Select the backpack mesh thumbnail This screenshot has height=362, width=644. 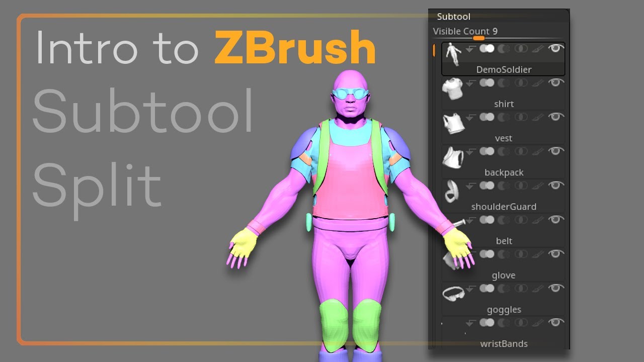tap(453, 158)
